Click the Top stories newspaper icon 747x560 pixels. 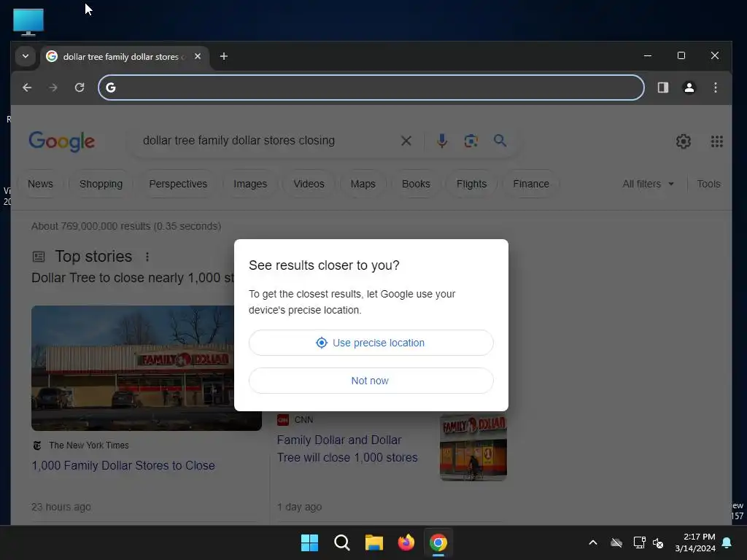pos(39,257)
